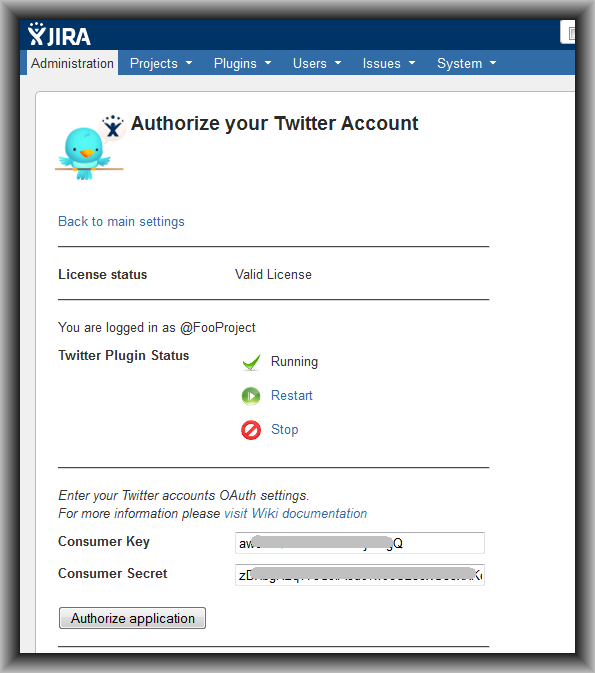Go back to main settings
The height and width of the screenshot is (673, 595).
pos(121,221)
